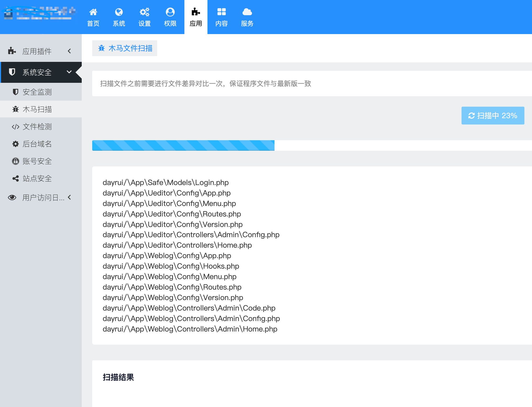Collapse the 系统安全 section chevron

tap(69, 72)
